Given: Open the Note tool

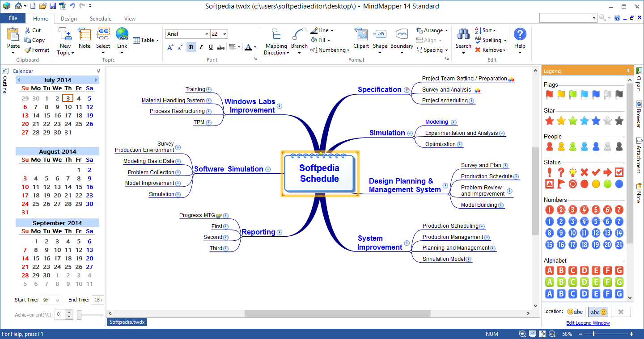Looking at the screenshot, I should point(85,38).
